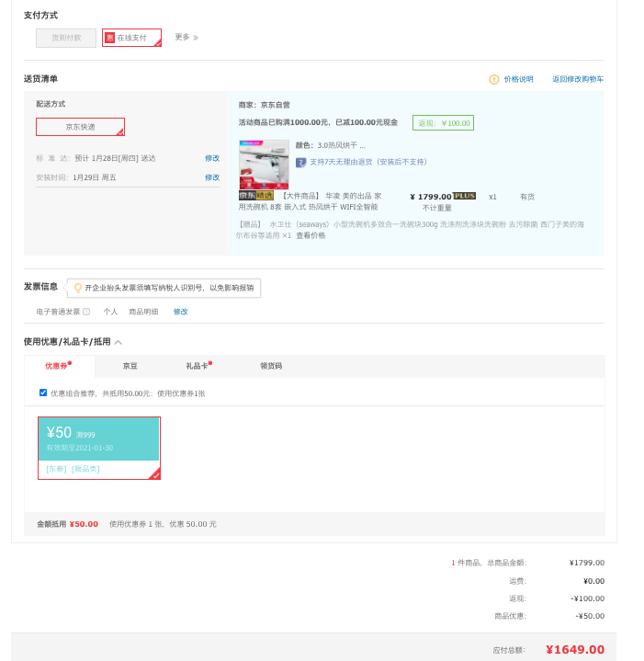Click the 运费 ¥0.00 value

click(593, 581)
